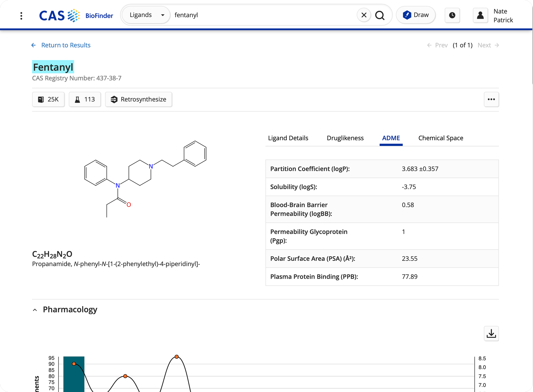The height and width of the screenshot is (392, 533).
Task: Download the Pharmacology chart data
Action: pyautogui.click(x=491, y=333)
